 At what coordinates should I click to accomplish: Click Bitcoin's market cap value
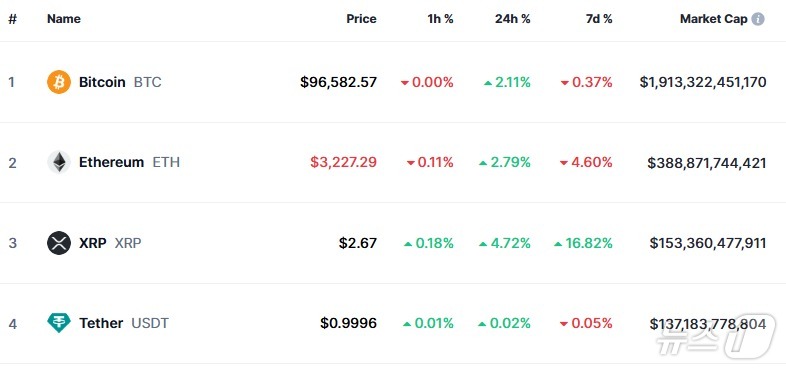(x=703, y=82)
